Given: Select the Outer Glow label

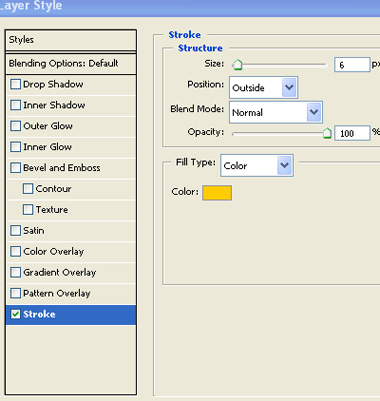Looking at the screenshot, I should tap(48, 126).
